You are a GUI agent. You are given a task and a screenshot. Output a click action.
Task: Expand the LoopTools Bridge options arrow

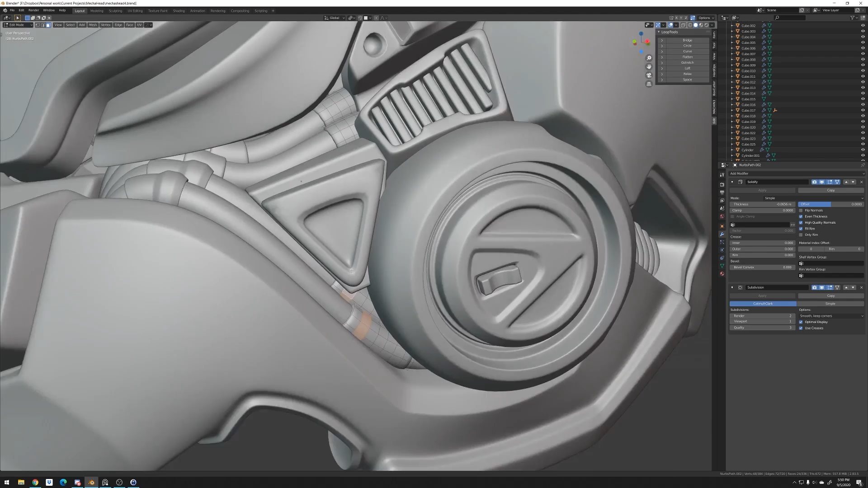pyautogui.click(x=662, y=40)
